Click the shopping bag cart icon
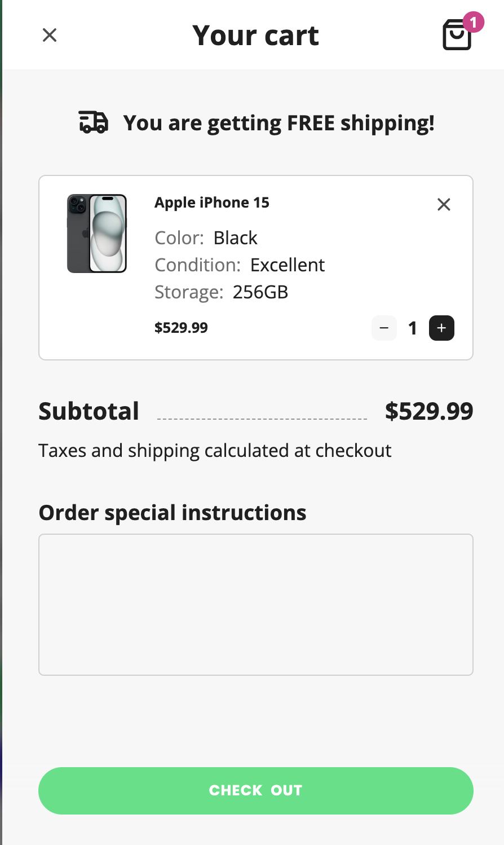Viewport: 504px width, 845px height. click(x=456, y=37)
